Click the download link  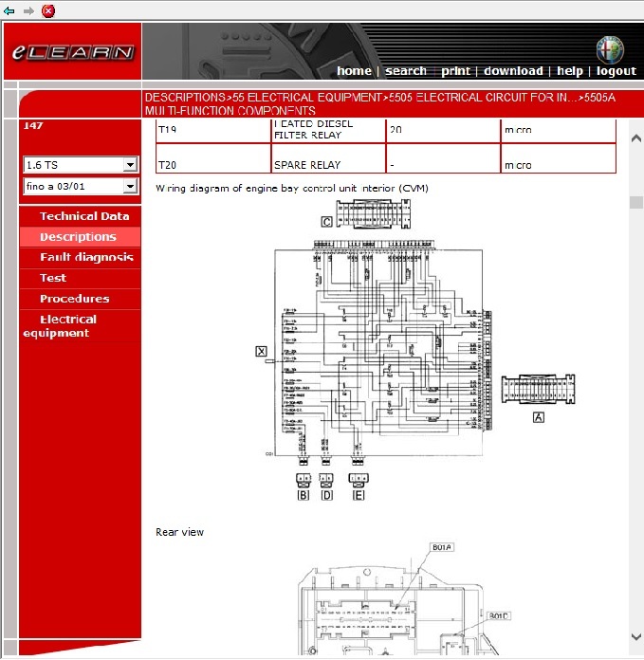coord(513,71)
